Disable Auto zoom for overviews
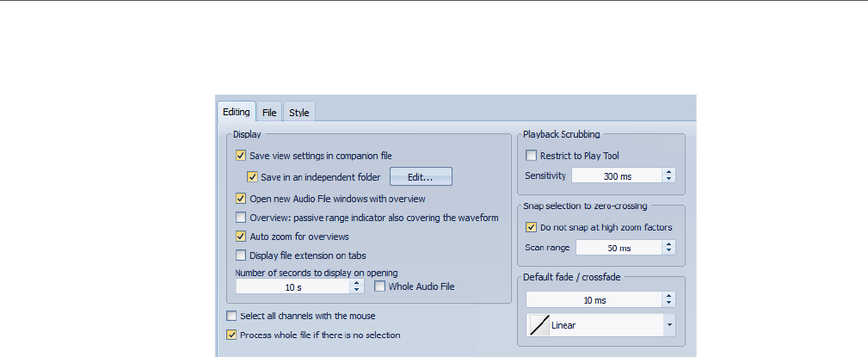868x357 pixels. coord(242,236)
